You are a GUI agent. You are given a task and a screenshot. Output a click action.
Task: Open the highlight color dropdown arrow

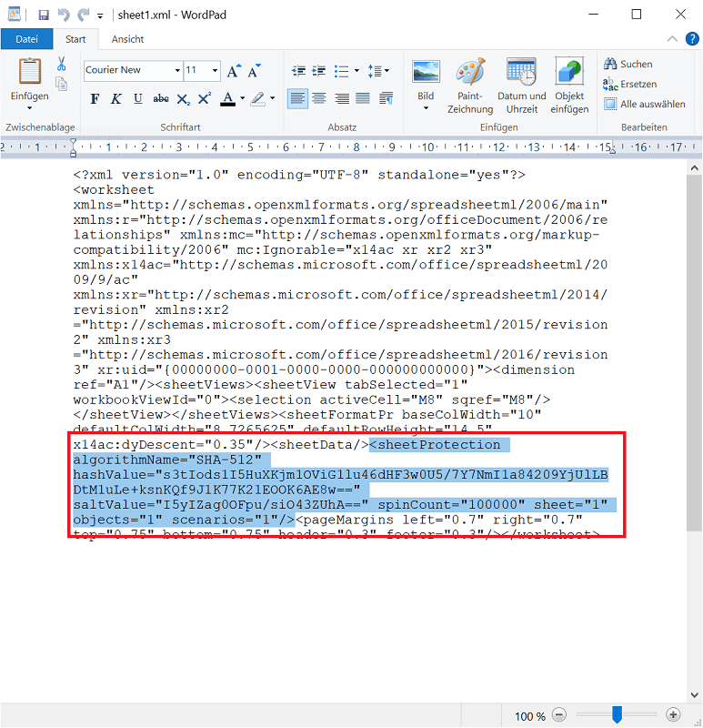pos(273,98)
